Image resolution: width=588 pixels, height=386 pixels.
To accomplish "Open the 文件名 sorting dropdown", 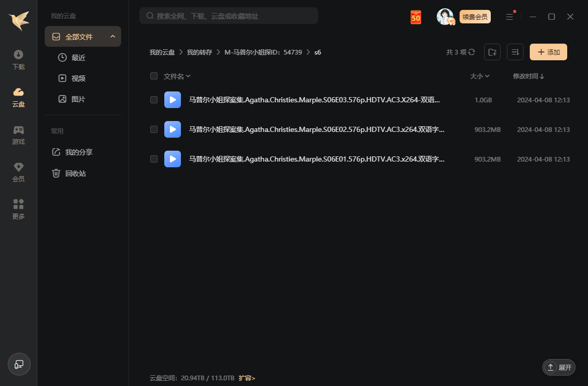I will 176,76.
